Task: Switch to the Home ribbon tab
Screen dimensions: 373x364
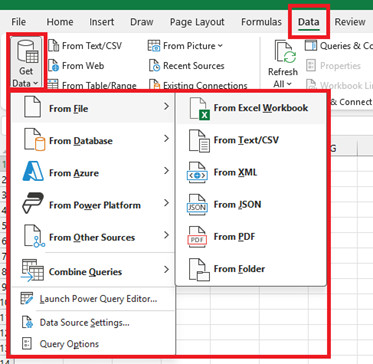Action: point(60,22)
